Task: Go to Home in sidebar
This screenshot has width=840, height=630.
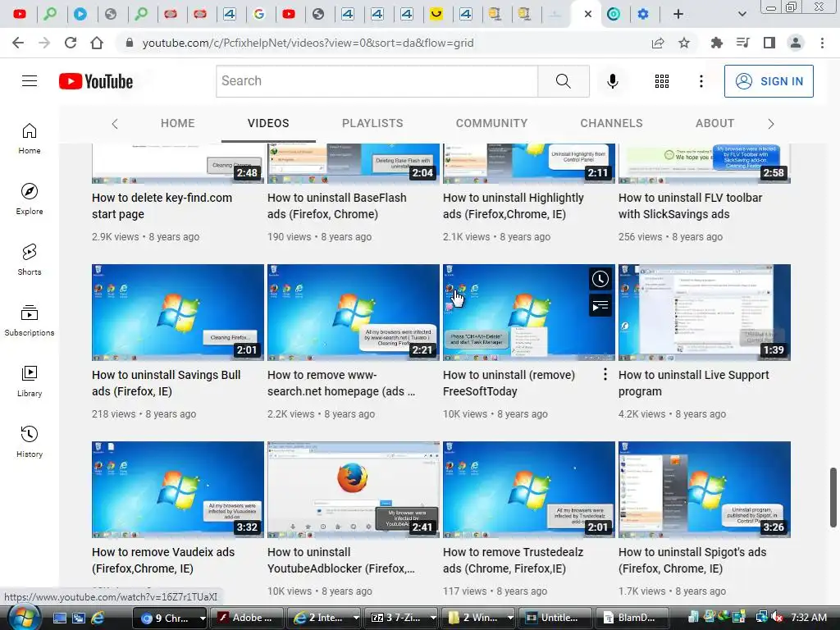Action: tap(30, 138)
